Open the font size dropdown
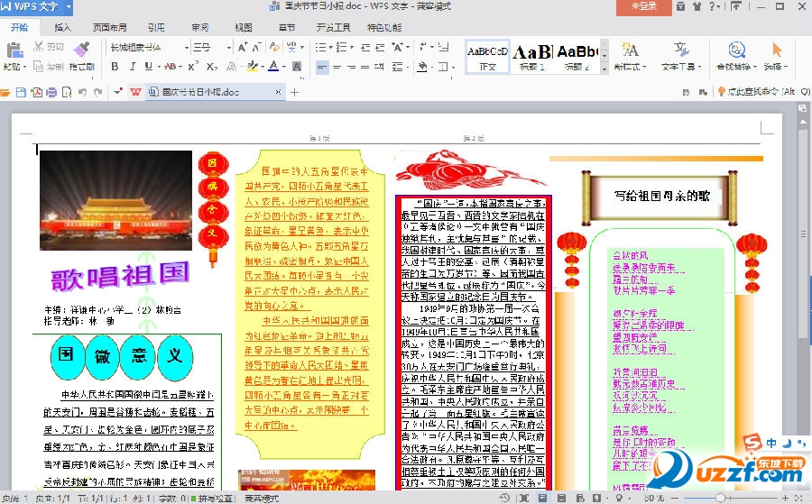Image resolution: width=812 pixels, height=504 pixels. click(x=229, y=48)
